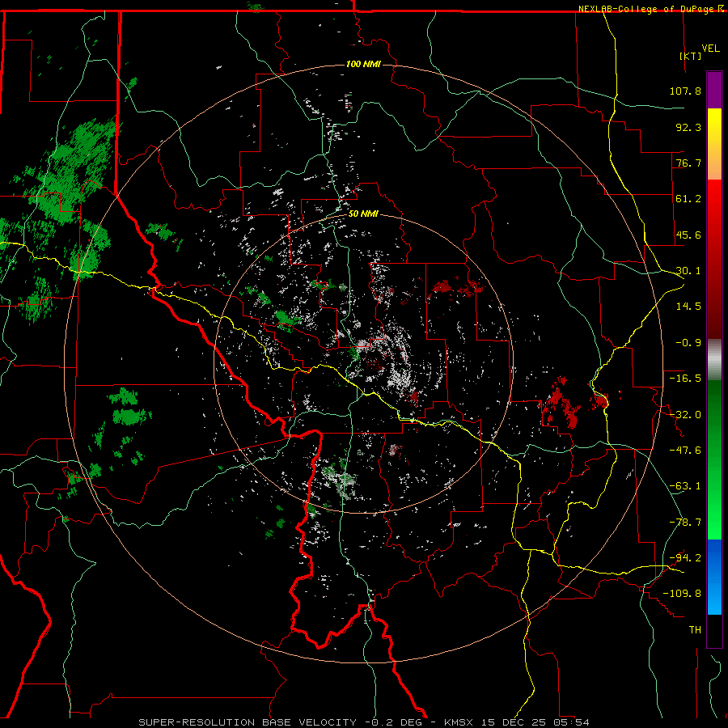Click the TH label on the scale
Screen dimensions: 728x728
(x=695, y=630)
